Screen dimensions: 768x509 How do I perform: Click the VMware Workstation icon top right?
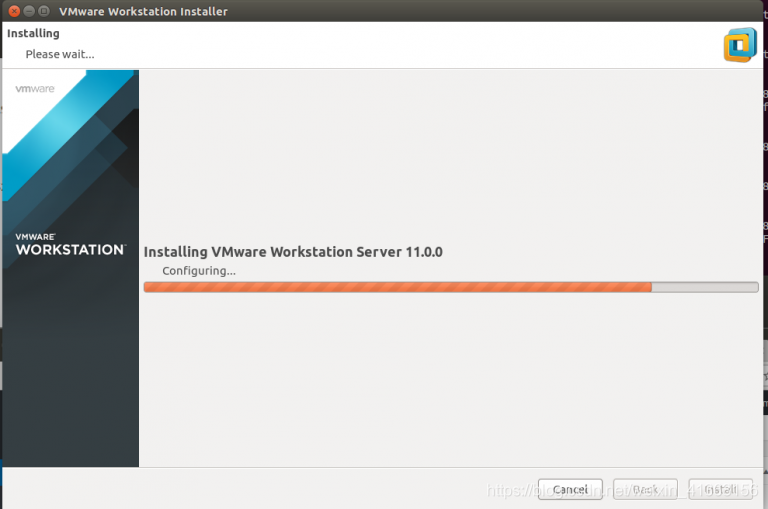pos(740,45)
